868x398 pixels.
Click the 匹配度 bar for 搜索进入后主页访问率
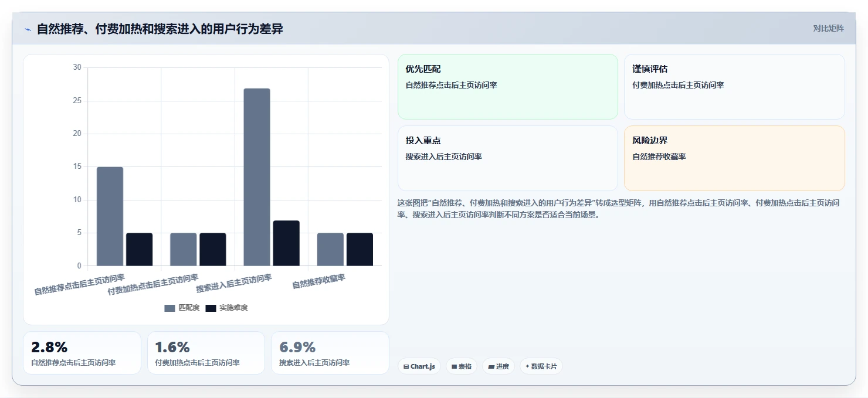(257, 177)
